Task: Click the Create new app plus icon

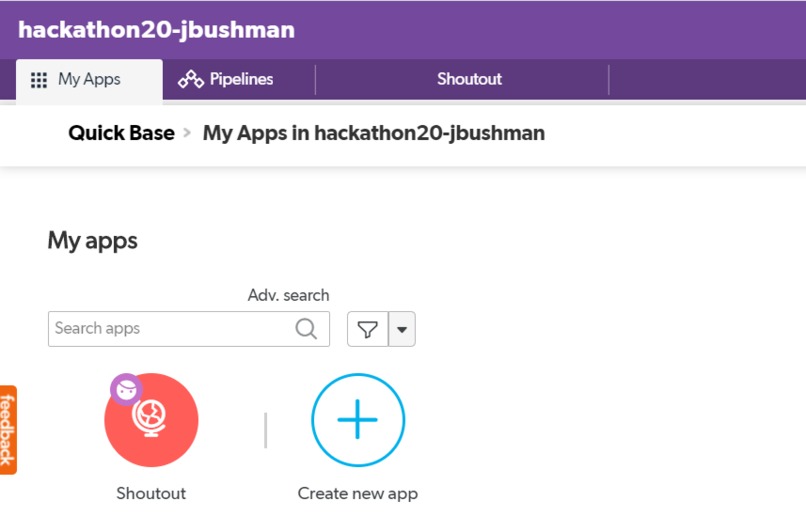Action: pyautogui.click(x=358, y=420)
